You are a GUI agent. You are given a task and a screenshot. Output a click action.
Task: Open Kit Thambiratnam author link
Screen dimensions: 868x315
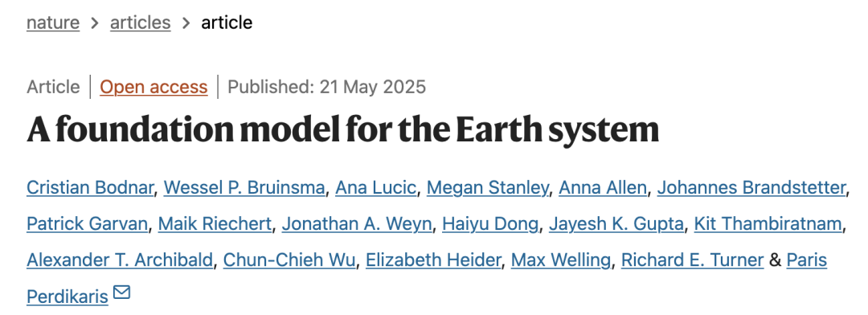click(768, 224)
